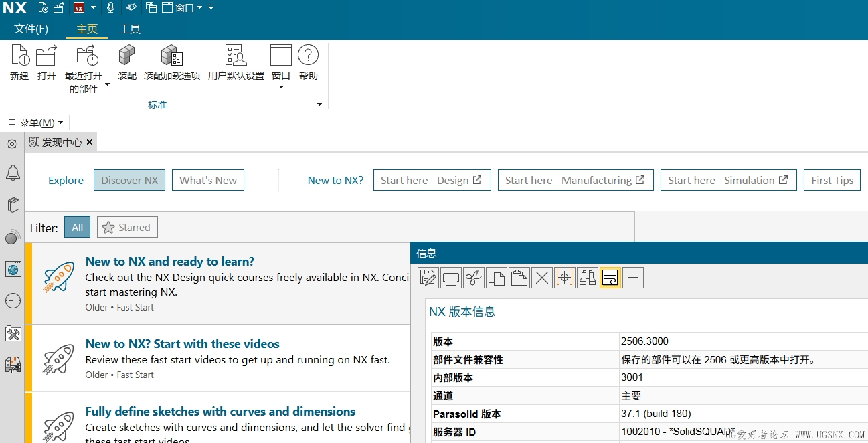This screenshot has height=443, width=868.
Task: Click the cascade windows icon in title bar
Action: click(151, 8)
